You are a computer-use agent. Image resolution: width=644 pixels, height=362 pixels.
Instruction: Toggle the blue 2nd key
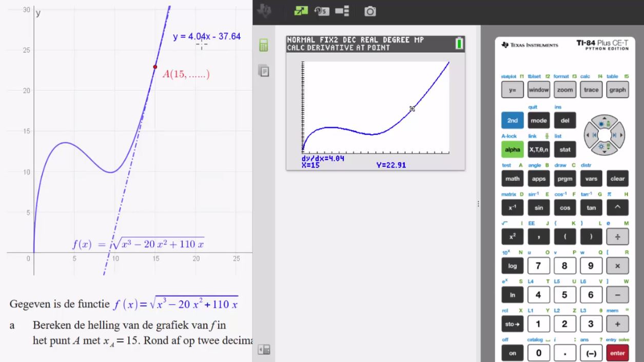(512, 121)
